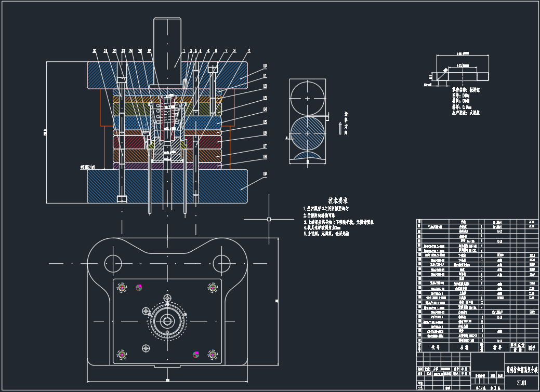Click the '技术要求' heading text
The width and height of the screenshot is (540, 392).
337,200
